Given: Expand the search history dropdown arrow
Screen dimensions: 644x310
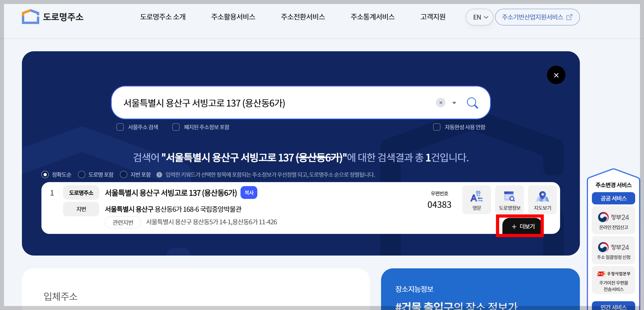Looking at the screenshot, I should coord(454,103).
